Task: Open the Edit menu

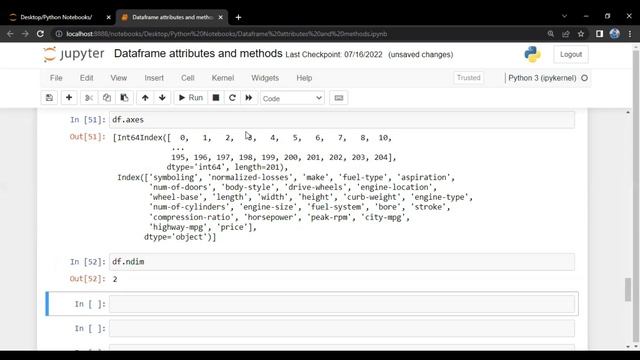Action: 87,78
